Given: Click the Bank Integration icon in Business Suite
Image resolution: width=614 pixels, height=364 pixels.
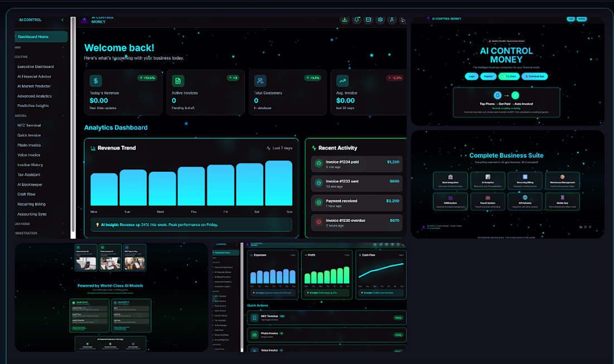Looking at the screenshot, I should point(450,177).
